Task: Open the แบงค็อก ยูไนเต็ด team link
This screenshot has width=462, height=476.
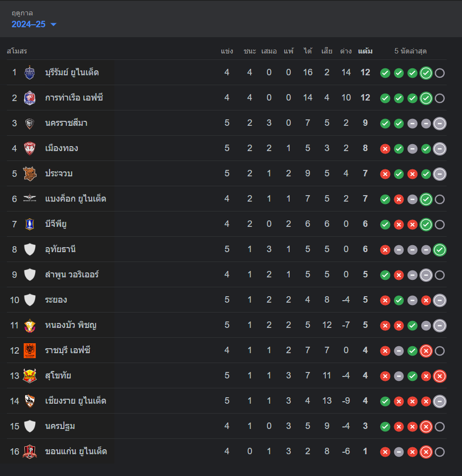Action: point(75,199)
